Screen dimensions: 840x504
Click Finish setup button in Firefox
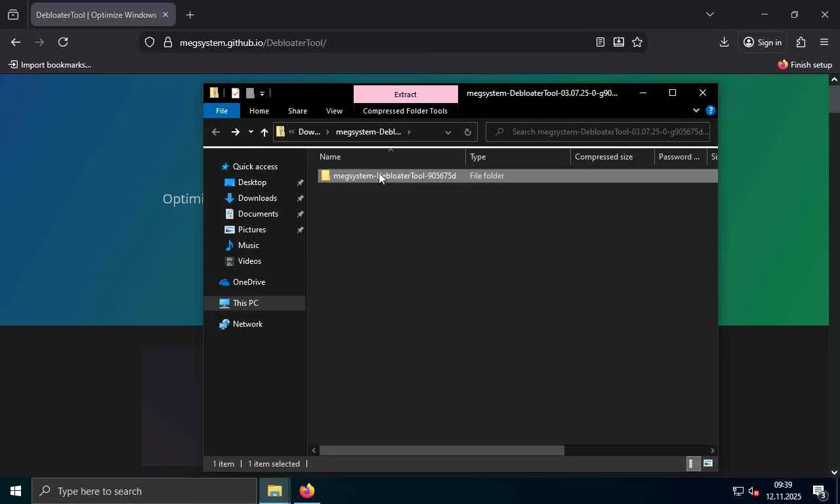(x=805, y=65)
